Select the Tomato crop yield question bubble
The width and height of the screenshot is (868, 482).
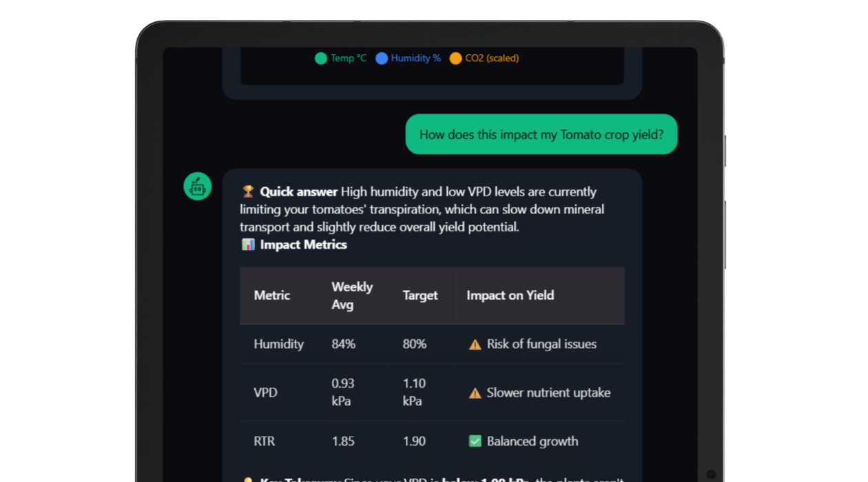tap(541, 134)
